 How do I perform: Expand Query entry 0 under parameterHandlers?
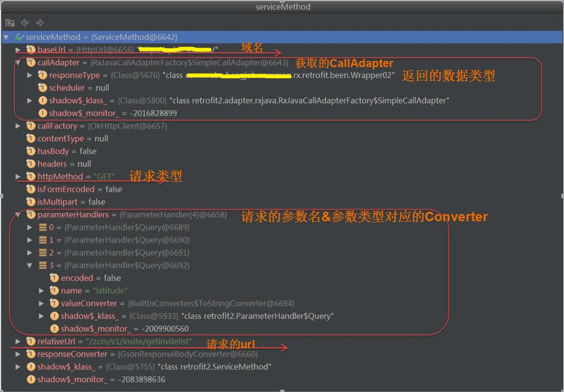pyautogui.click(x=30, y=227)
